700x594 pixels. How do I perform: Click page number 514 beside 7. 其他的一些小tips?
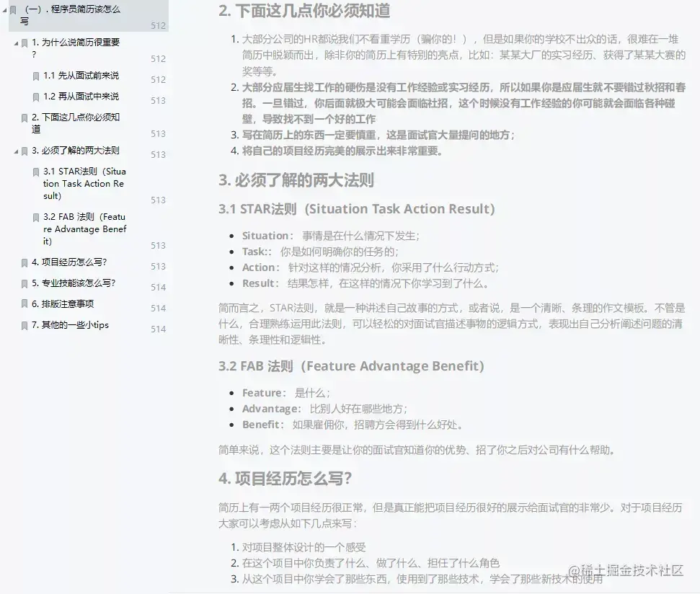pos(158,329)
